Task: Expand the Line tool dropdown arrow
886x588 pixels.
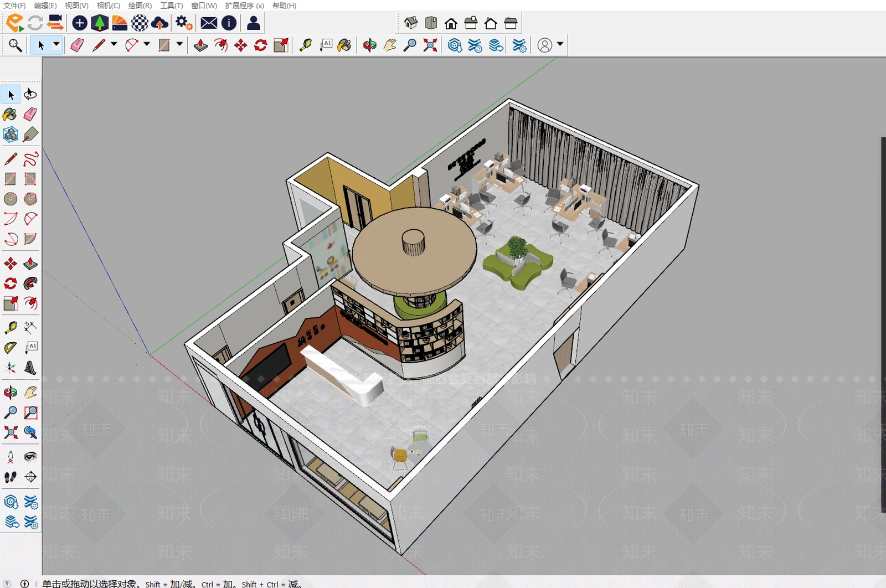Action: pyautogui.click(x=114, y=44)
